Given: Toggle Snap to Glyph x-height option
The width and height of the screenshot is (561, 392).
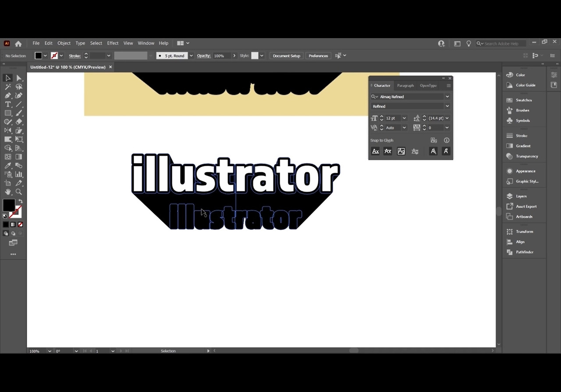Looking at the screenshot, I should click(387, 151).
